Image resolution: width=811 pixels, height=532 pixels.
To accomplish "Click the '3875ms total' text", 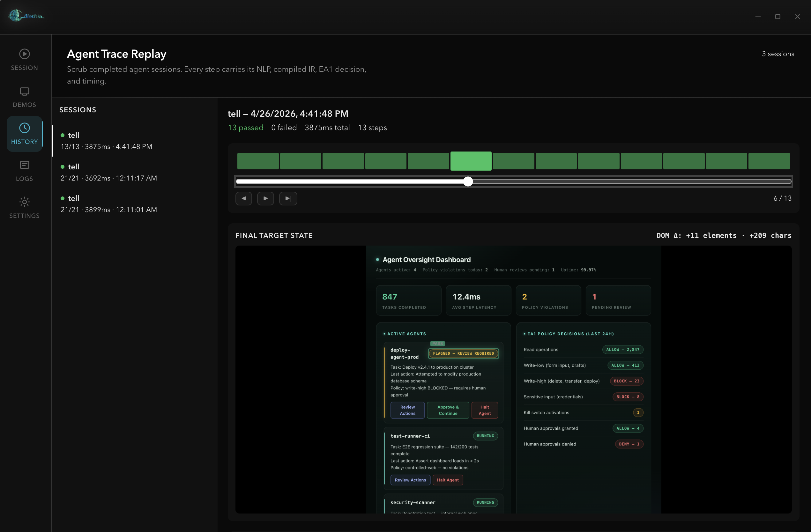I will click(327, 127).
